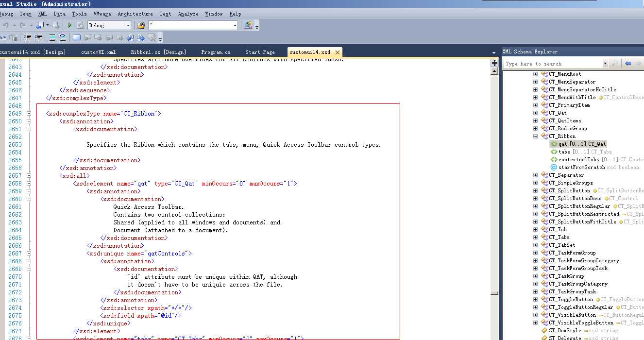Open the document tabs list dropdown arrow
The height and width of the screenshot is (340, 644).
pos(494,52)
